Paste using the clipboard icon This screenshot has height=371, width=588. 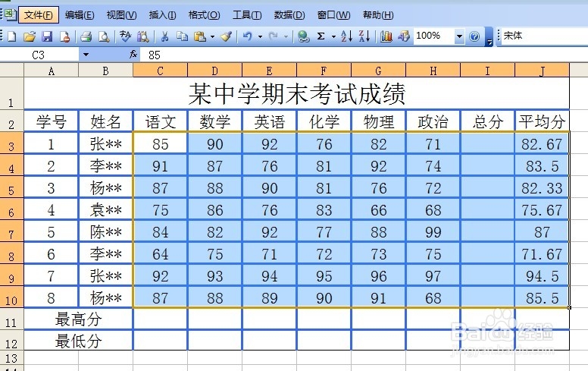click(200, 36)
